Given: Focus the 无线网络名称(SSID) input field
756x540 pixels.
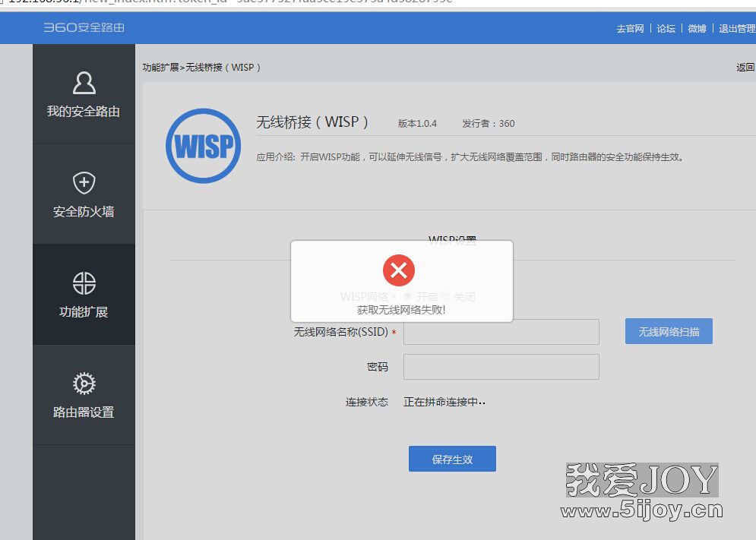Looking at the screenshot, I should [501, 332].
